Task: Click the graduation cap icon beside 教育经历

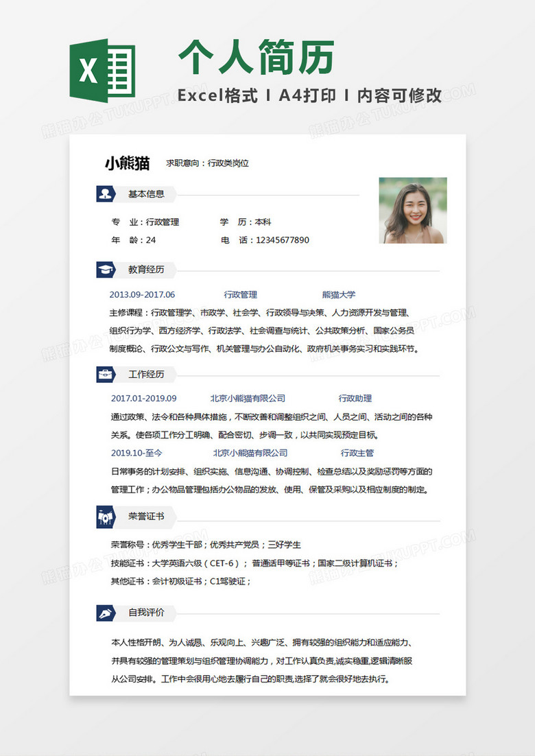Action: [104, 270]
